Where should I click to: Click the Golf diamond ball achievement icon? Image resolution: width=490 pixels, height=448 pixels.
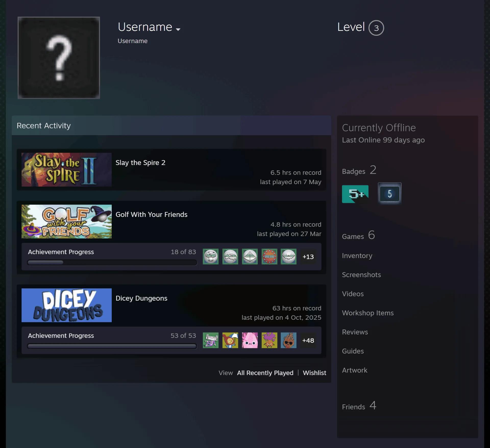tap(250, 257)
